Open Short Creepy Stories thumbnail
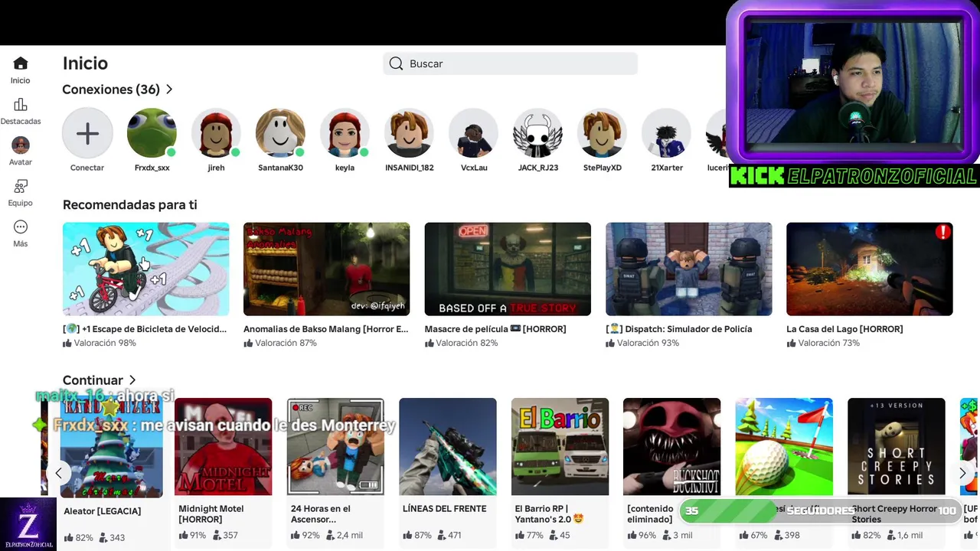The width and height of the screenshot is (980, 551). [897, 446]
